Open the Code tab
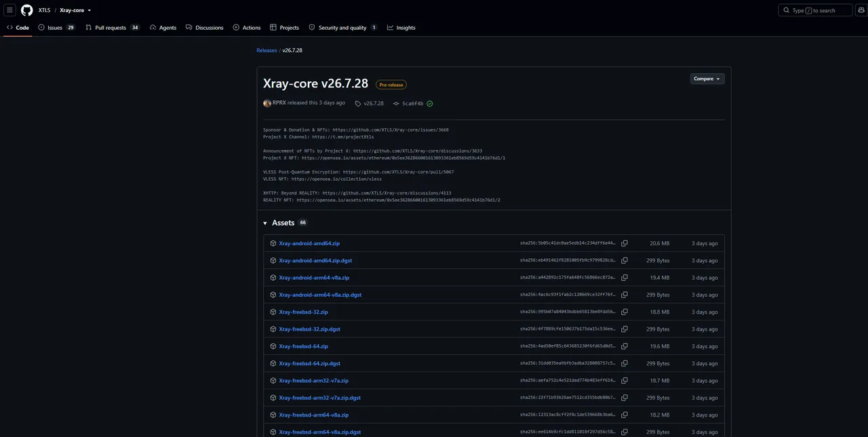 18,28
